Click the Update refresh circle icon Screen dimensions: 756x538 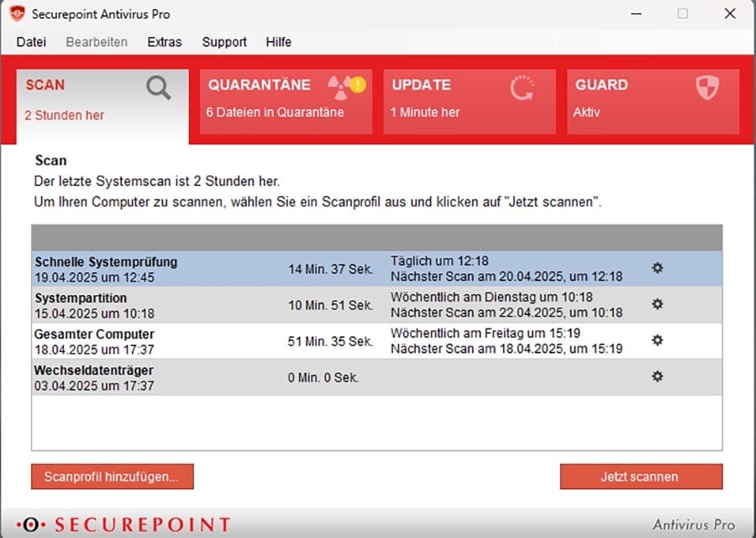coord(522,87)
